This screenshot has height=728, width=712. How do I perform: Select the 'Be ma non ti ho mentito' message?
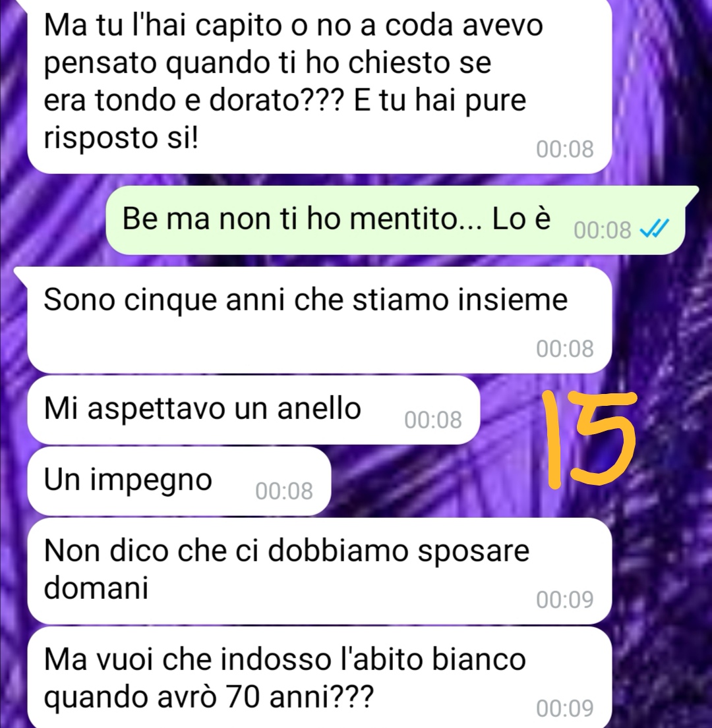tap(396, 220)
